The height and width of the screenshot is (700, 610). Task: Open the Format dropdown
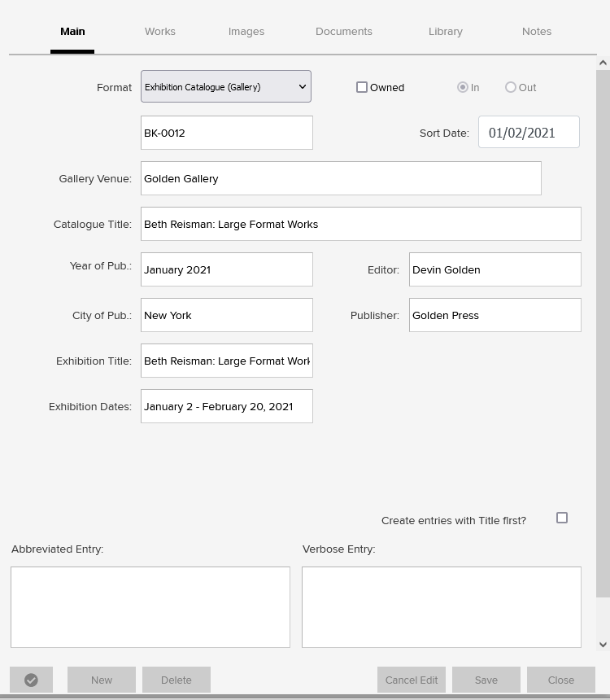click(226, 86)
